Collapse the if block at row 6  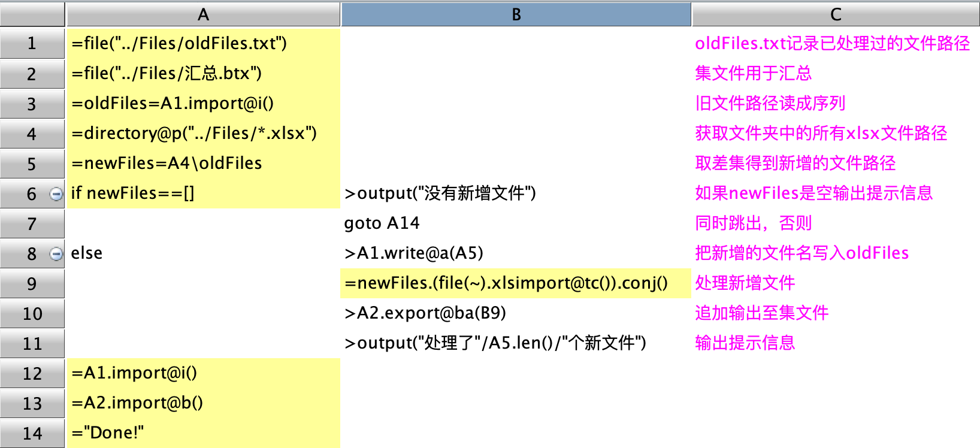coord(56,194)
